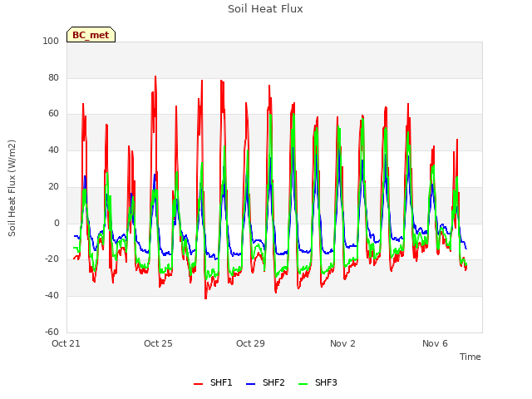Click the Nov 6 x-axis tick label

[435, 343]
